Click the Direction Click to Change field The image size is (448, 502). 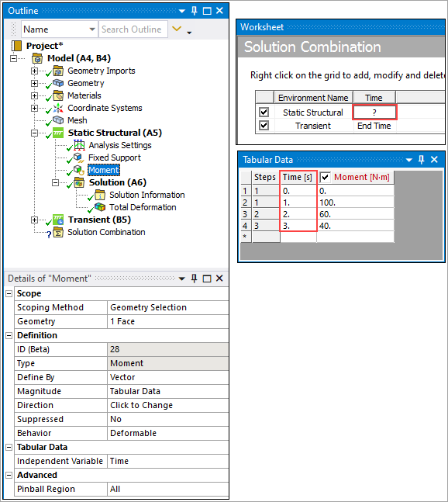pos(168,405)
